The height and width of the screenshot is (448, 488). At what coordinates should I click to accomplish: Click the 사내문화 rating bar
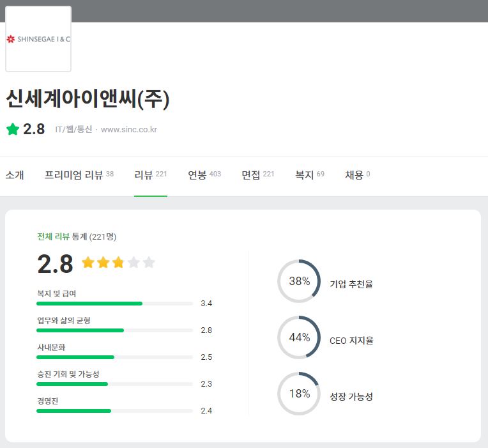pos(114,357)
